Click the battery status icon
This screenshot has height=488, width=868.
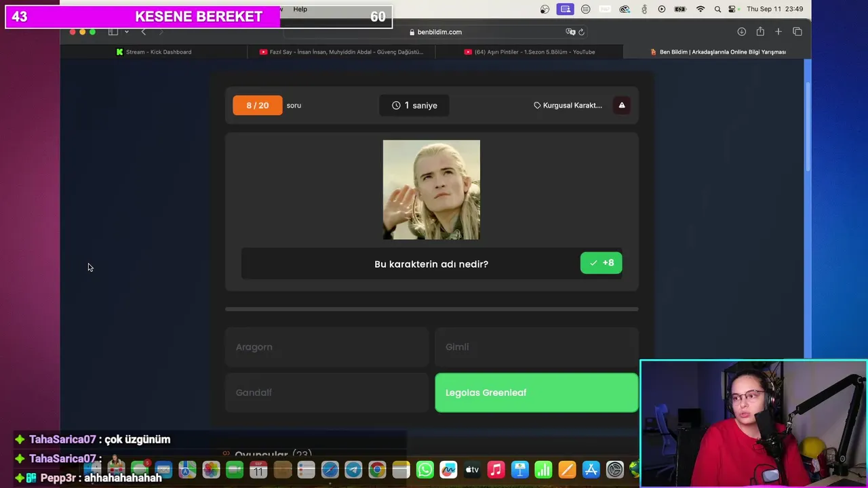[682, 9]
